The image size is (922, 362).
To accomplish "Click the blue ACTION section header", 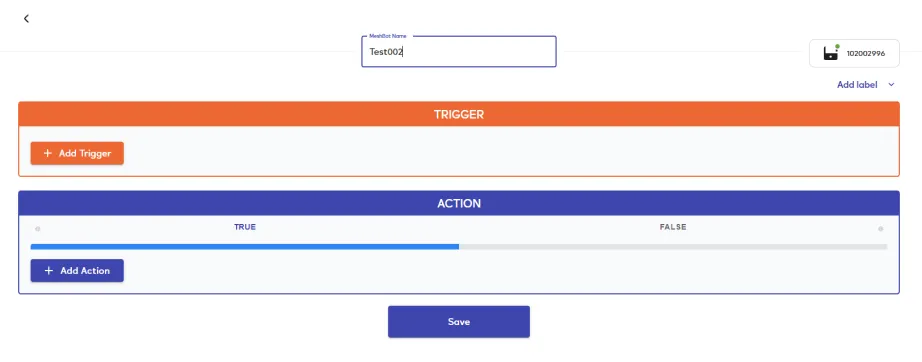I will pos(459,203).
